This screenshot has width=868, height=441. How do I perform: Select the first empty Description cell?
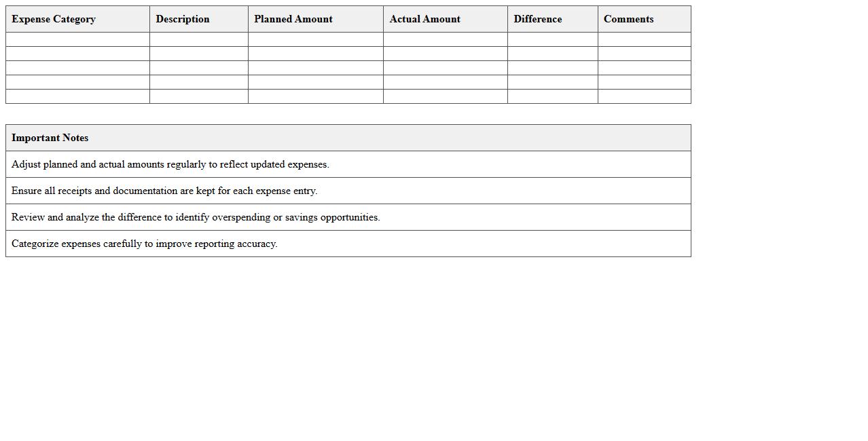[198, 39]
